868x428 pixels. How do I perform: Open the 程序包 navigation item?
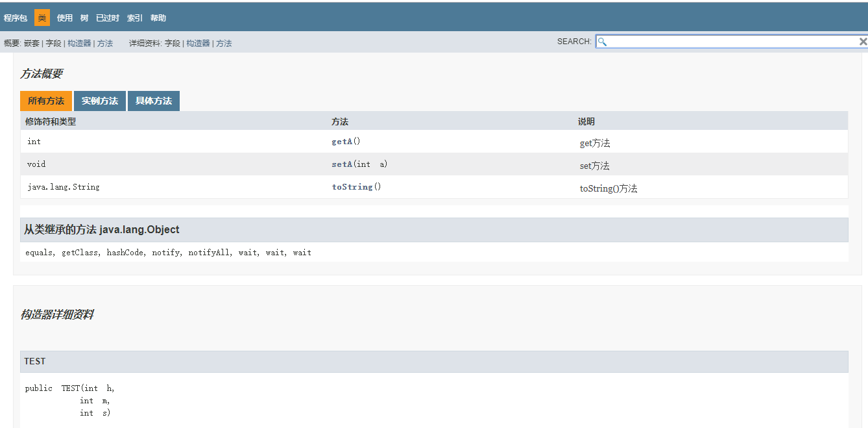[x=16, y=18]
